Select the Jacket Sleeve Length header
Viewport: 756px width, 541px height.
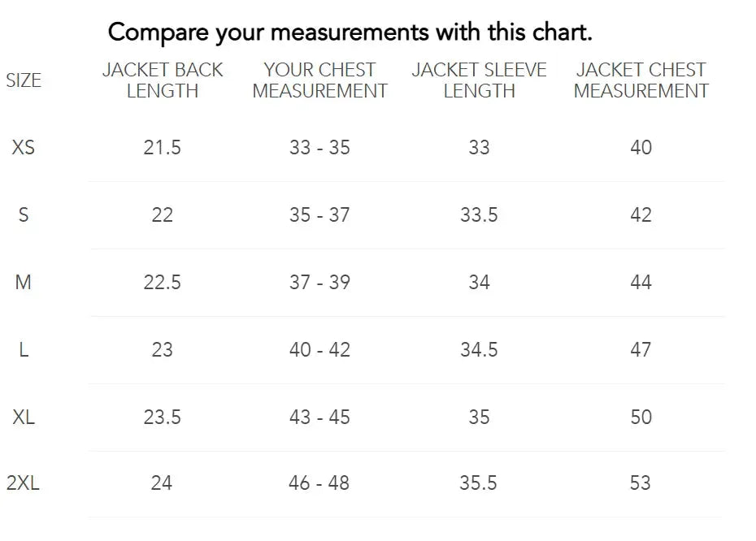[479, 80]
